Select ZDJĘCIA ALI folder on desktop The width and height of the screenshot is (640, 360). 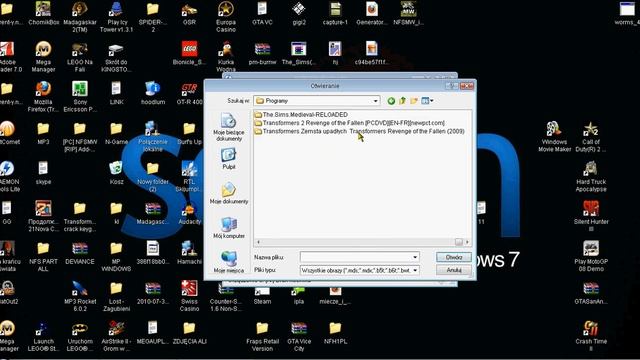click(189, 333)
